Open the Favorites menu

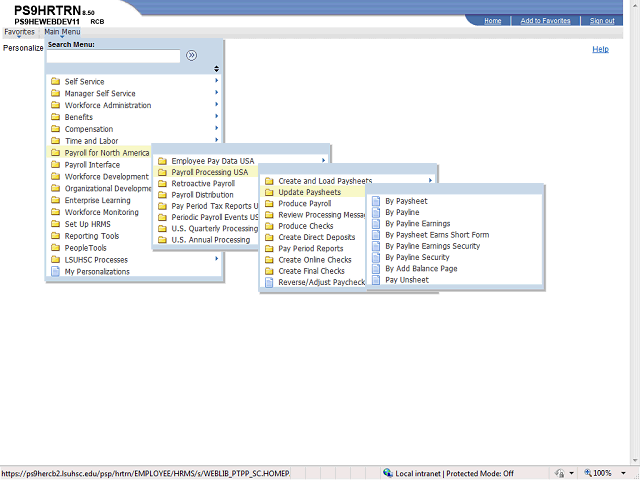click(x=19, y=32)
